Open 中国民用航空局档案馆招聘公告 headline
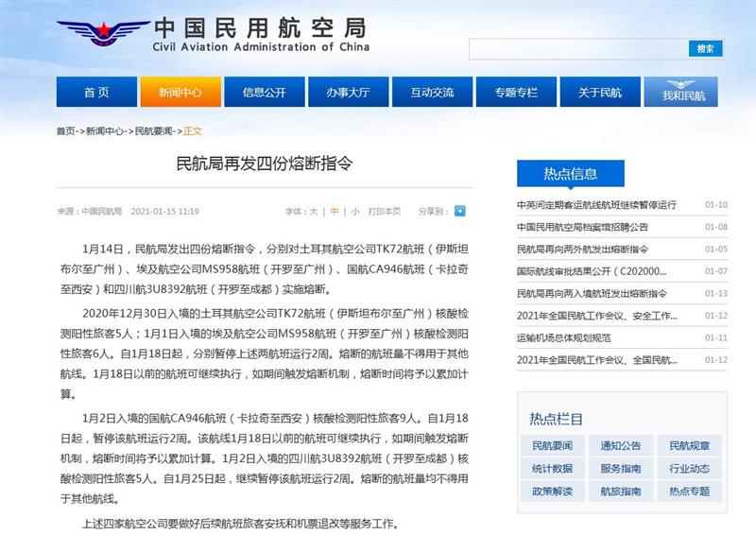 tap(583, 227)
